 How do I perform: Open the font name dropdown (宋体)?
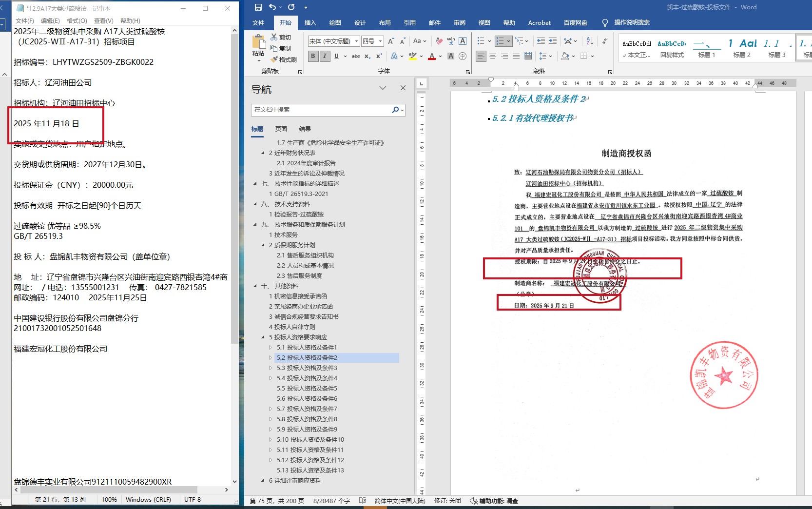click(357, 41)
